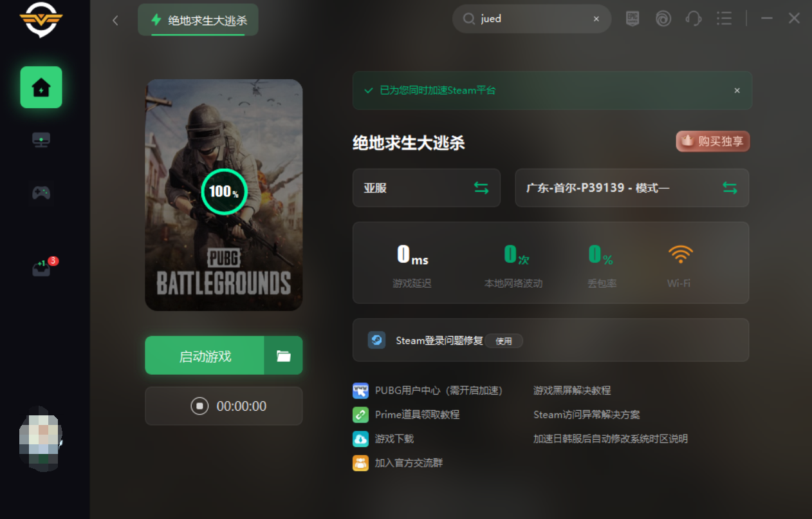Image resolution: width=812 pixels, height=519 pixels.
Task: Focus the search field containing jued
Action: coord(532,19)
